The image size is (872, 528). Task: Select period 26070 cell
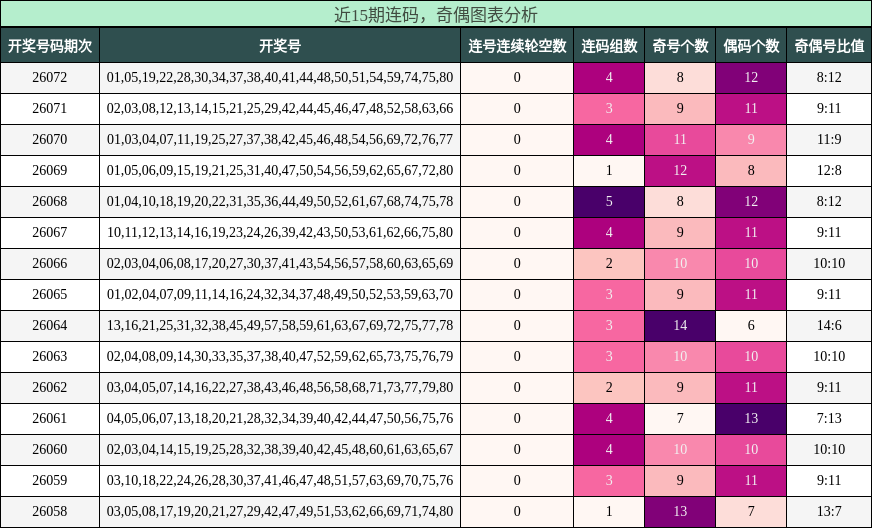tap(50, 140)
